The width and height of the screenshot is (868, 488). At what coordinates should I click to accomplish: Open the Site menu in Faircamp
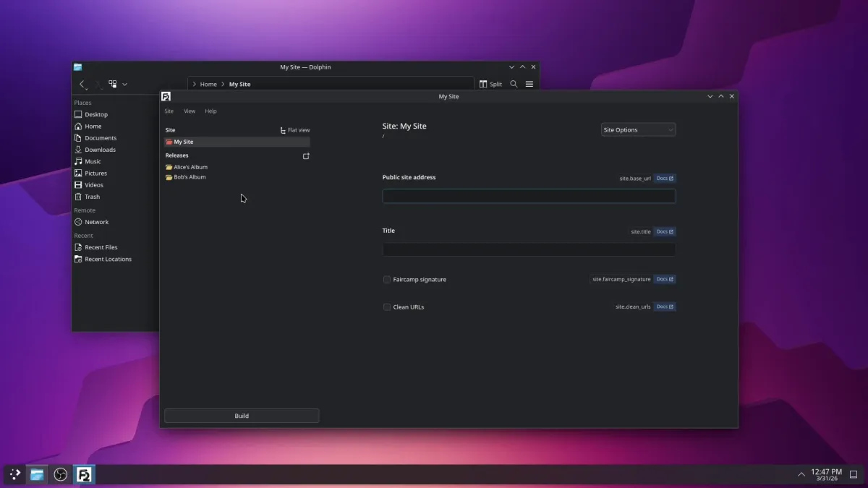[x=169, y=111]
